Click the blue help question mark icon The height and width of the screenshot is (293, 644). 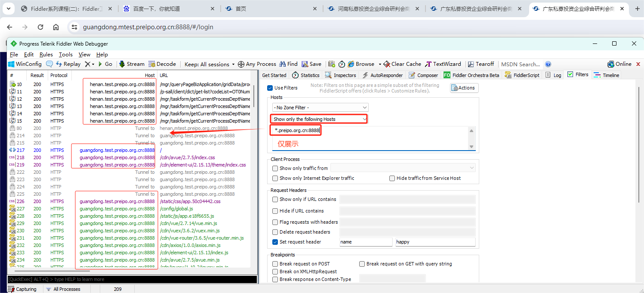(548, 64)
